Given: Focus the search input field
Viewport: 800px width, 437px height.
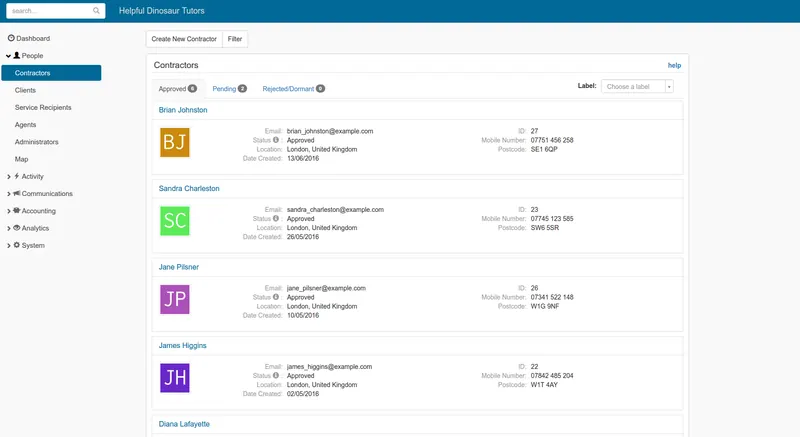Looking at the screenshot, I should [56, 11].
